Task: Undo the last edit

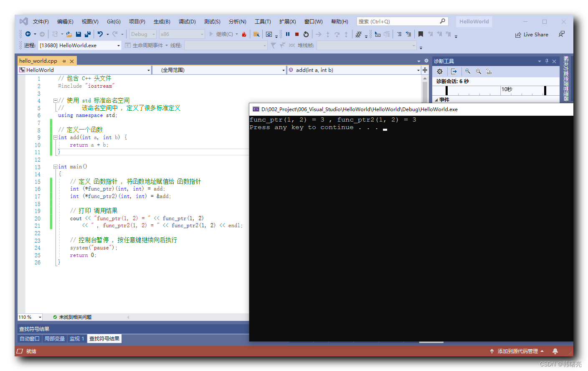Action: (x=100, y=34)
